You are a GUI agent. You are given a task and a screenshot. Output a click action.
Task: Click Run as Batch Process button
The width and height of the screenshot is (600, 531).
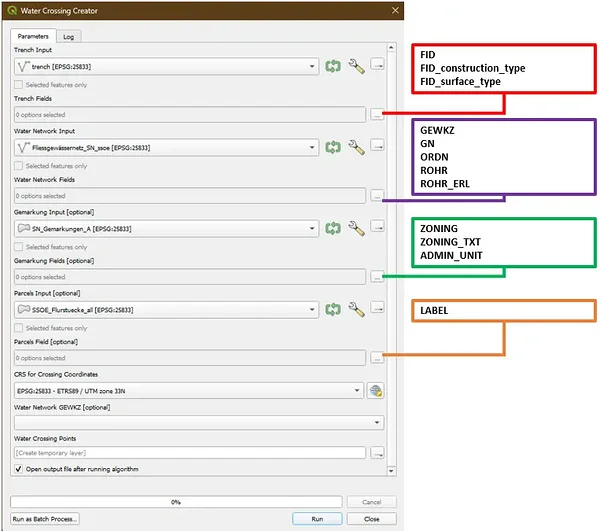45,519
